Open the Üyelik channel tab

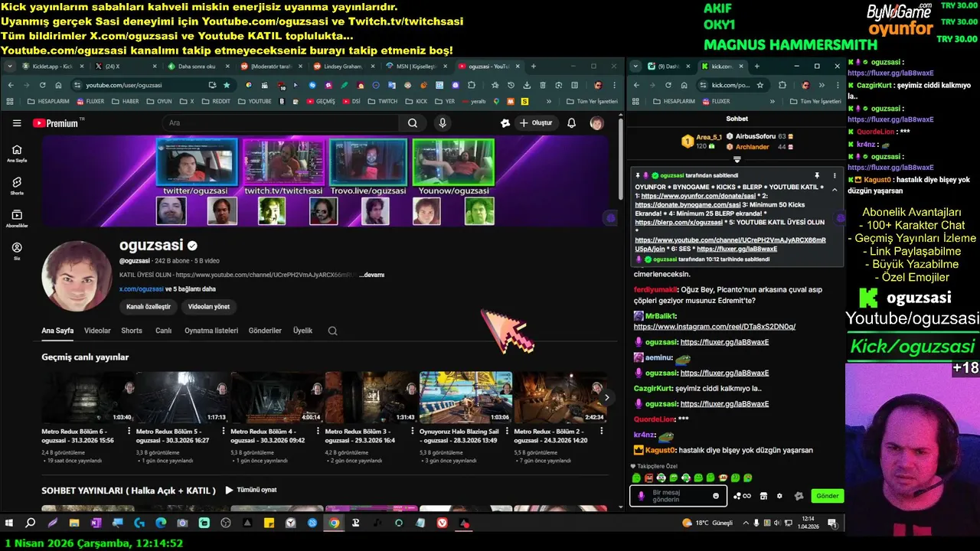302,331
